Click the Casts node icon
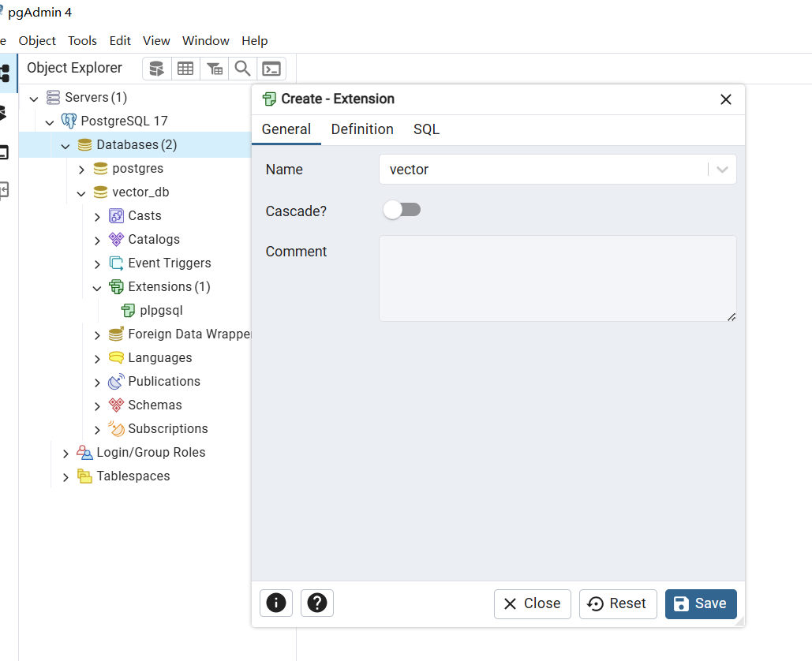The height and width of the screenshot is (661, 812). point(116,216)
